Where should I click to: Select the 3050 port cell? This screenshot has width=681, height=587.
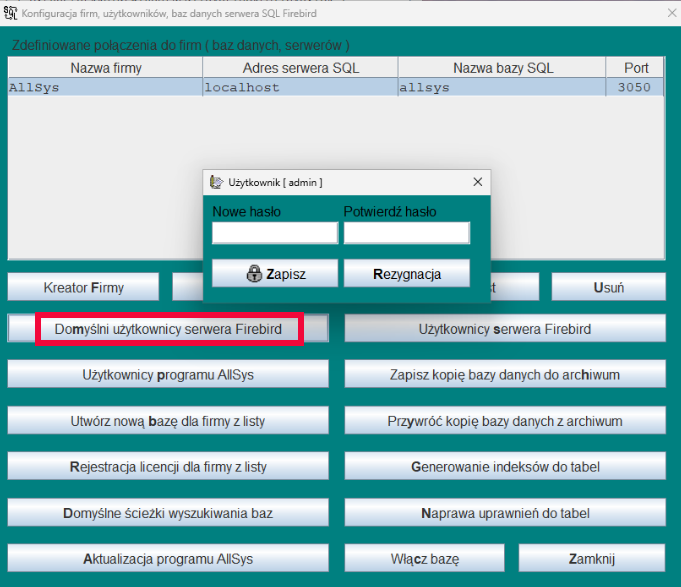(635, 87)
